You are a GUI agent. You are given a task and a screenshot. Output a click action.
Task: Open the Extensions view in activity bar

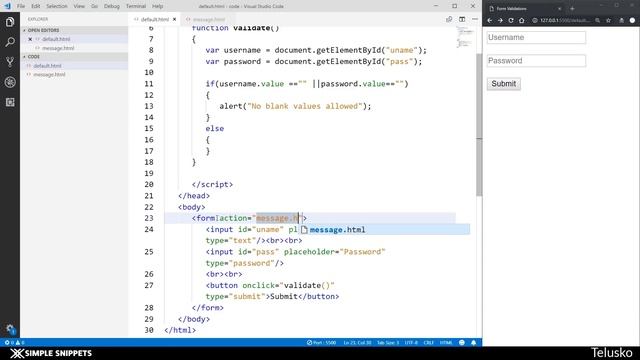click(x=10, y=102)
